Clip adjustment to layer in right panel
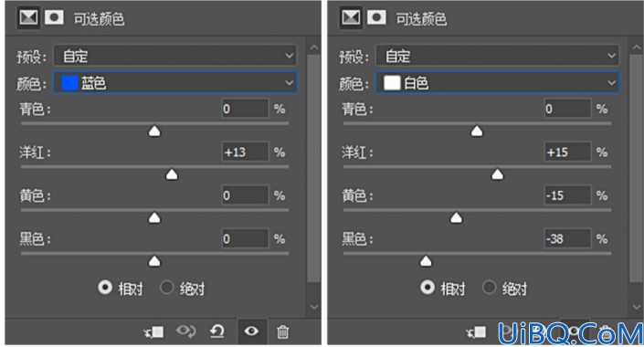The image size is (644, 347). coord(477,331)
